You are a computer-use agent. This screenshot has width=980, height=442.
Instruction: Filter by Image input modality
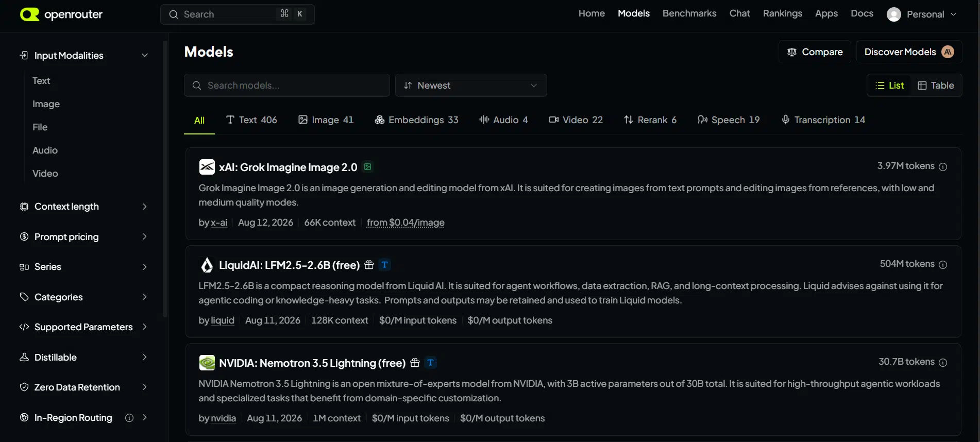[46, 104]
